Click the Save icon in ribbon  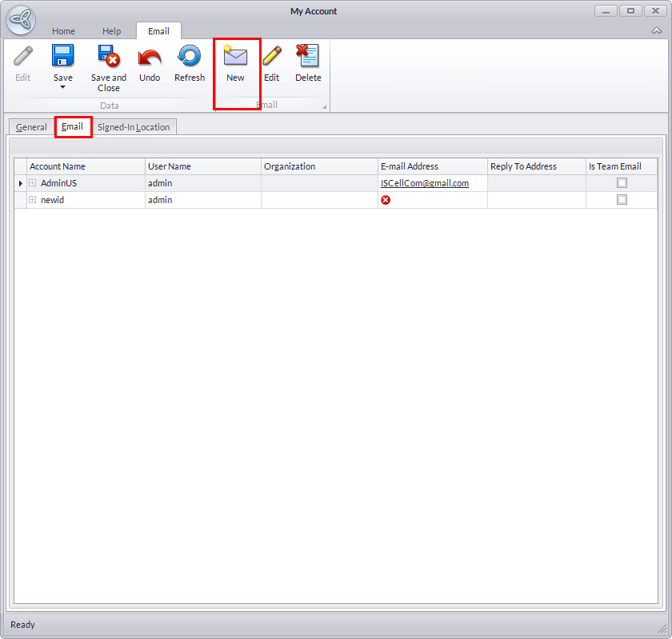click(63, 56)
